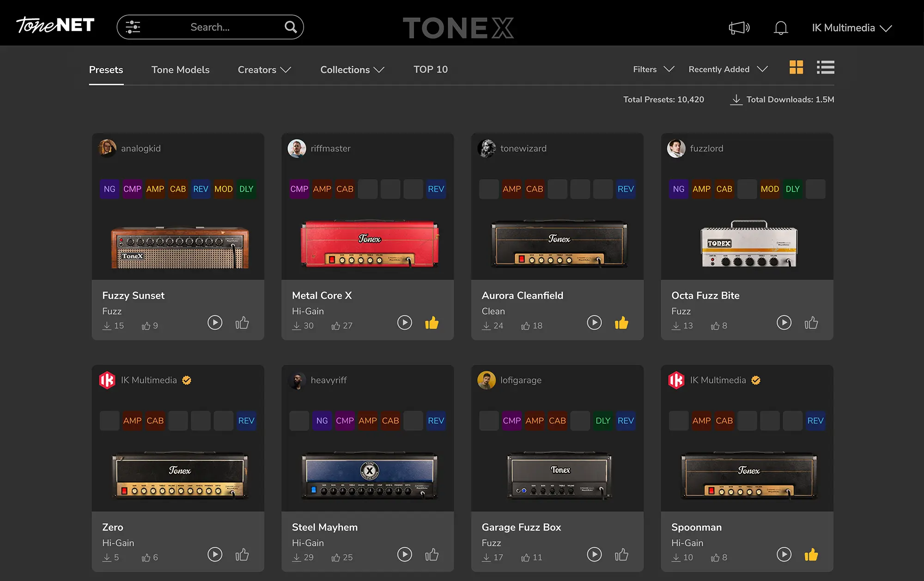Remove the like from Spoonman preset
Screen dimensions: 924x581
(811, 554)
